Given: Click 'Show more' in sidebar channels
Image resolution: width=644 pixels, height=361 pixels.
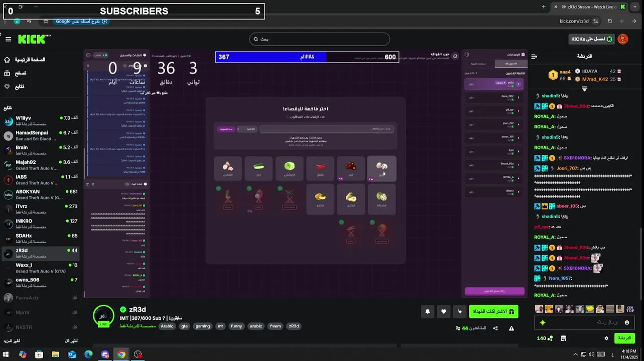Looking at the screenshot, I should (x=12, y=341).
